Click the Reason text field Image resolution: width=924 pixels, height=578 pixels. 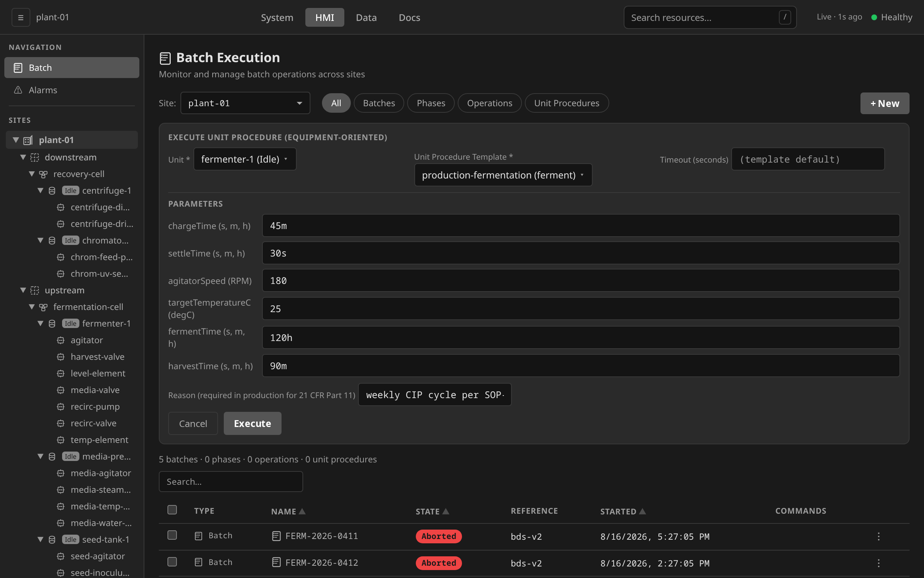point(435,394)
